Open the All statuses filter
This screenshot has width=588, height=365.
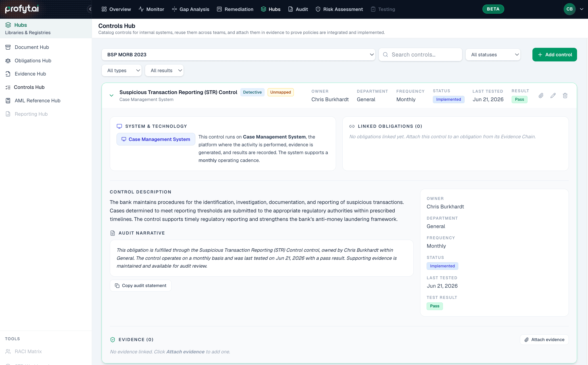pyautogui.click(x=493, y=55)
